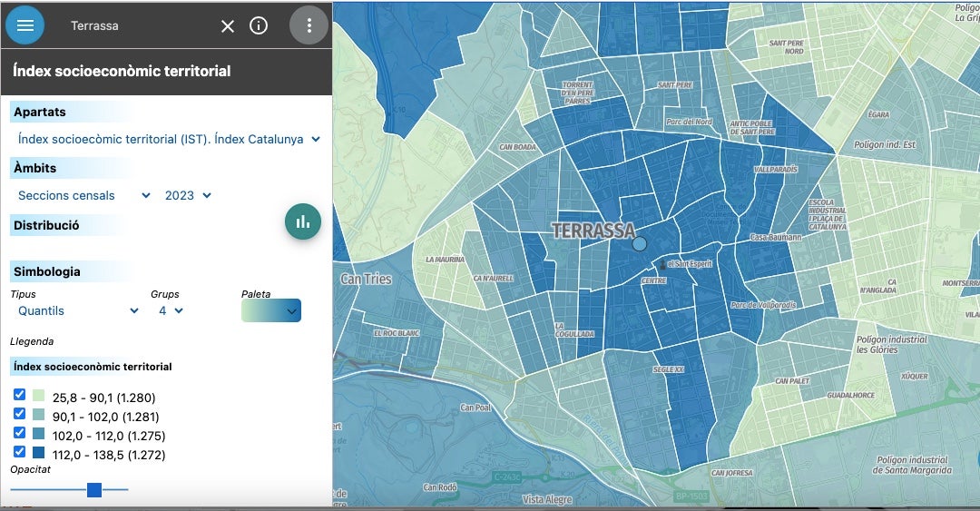Click the light green legend color box
980x511 pixels.
[x=38, y=396]
